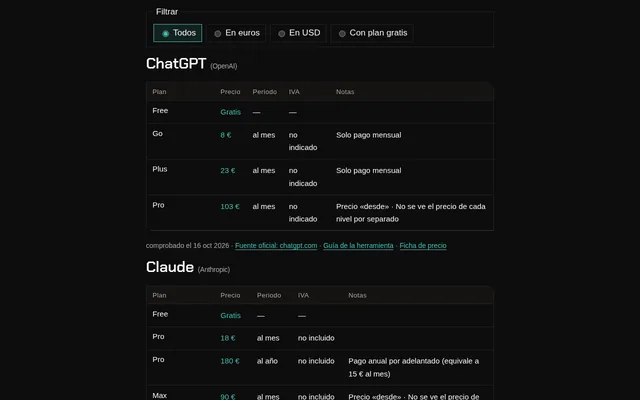The height and width of the screenshot is (400, 640).
Task: Click the Claude section heading
Action: coord(170,267)
